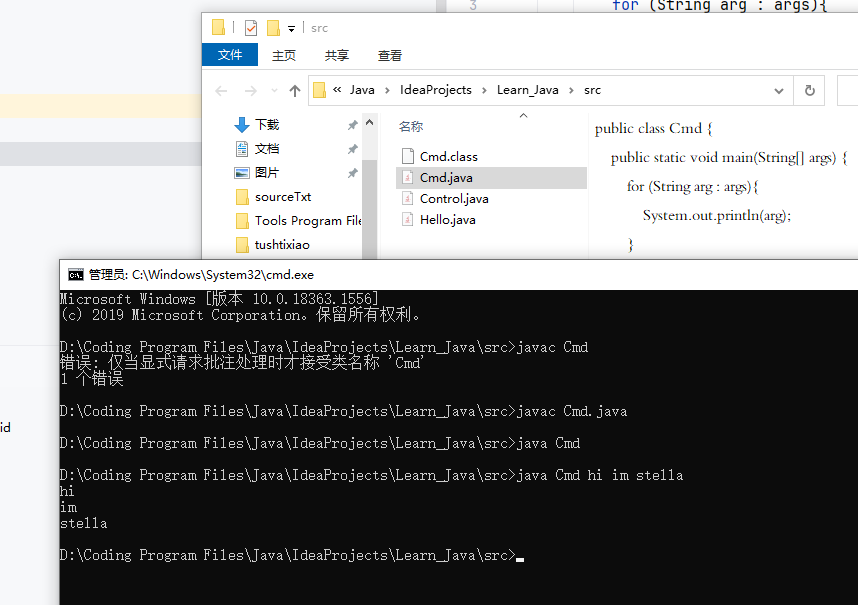The image size is (858, 605).
Task: Click the Learn_Java breadcrumb
Action: tap(527, 90)
